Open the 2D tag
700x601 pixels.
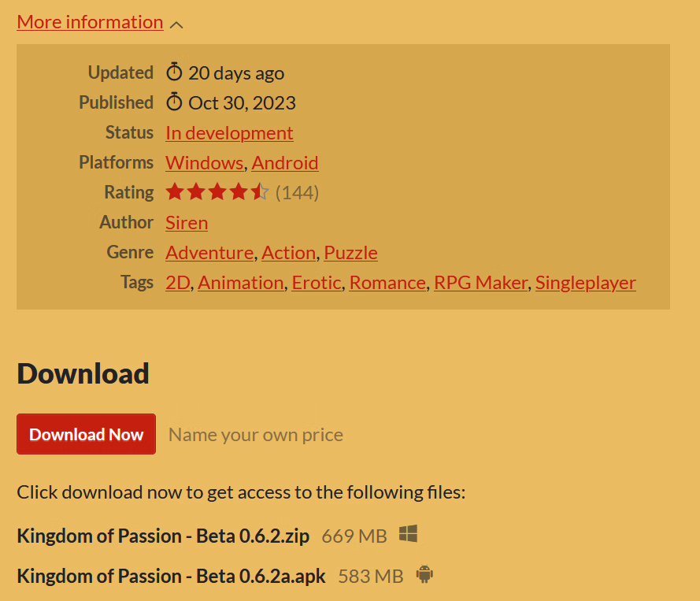pyautogui.click(x=178, y=282)
